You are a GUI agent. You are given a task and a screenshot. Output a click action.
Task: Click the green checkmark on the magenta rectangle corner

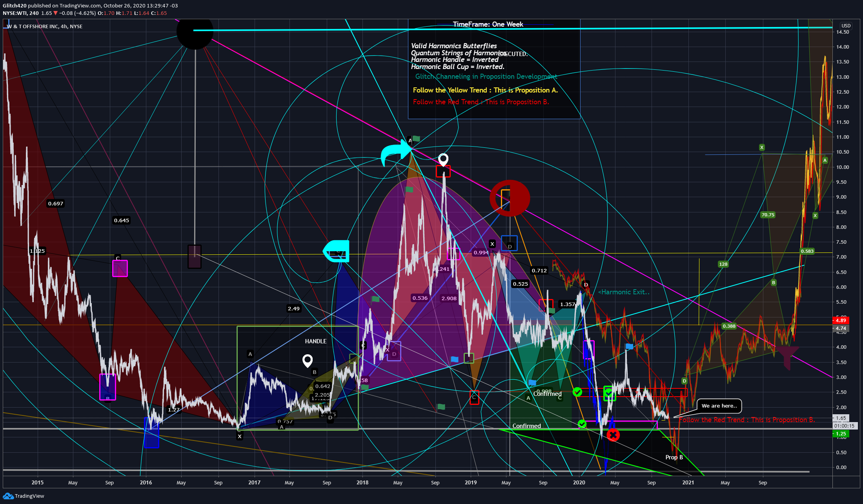coord(582,424)
